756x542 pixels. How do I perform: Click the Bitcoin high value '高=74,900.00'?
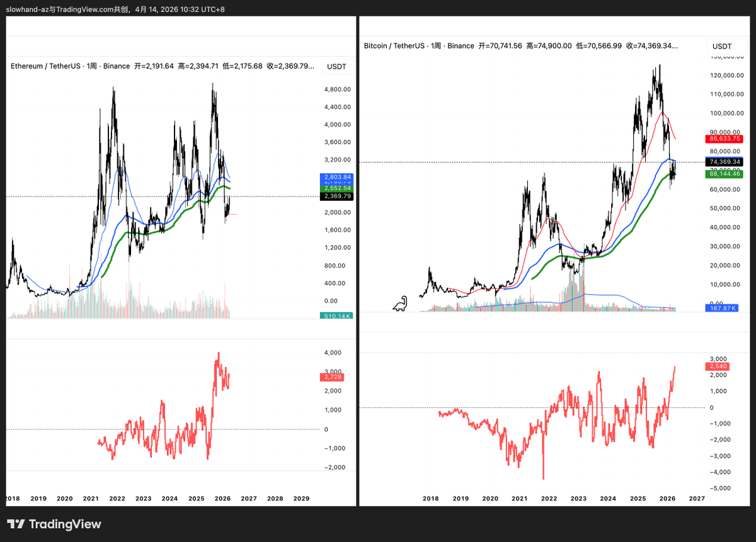(549, 46)
